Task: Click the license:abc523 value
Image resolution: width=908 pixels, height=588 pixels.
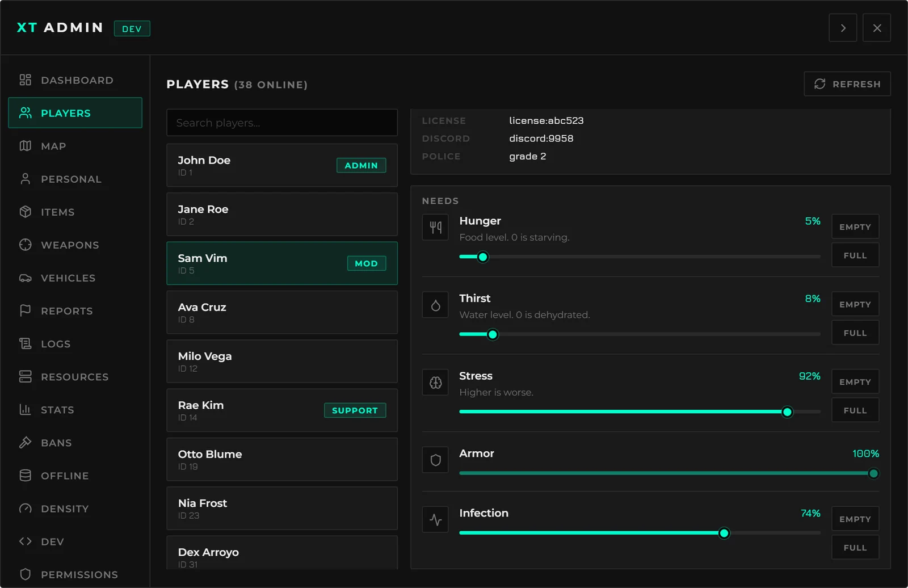Action: click(546, 120)
